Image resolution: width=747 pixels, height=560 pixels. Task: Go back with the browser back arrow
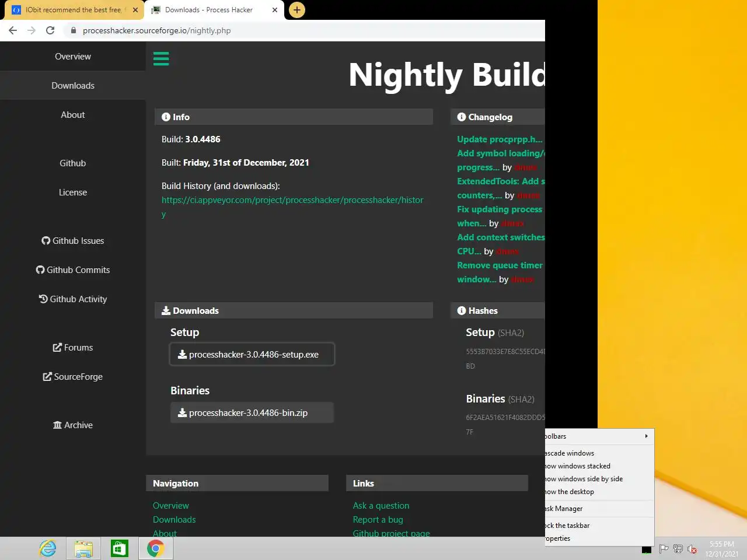(x=13, y=30)
